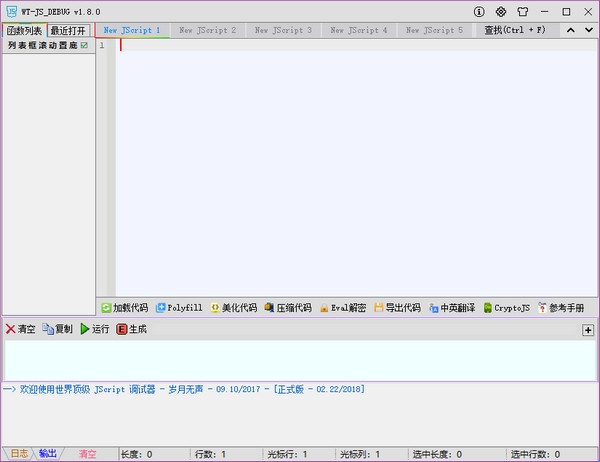The height and width of the screenshot is (462, 600).
Task: Click the 加载代码 load code icon
Action: [x=105, y=308]
